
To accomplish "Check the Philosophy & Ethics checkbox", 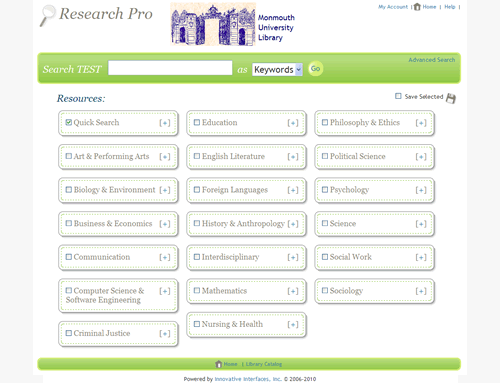I will (x=325, y=122).
